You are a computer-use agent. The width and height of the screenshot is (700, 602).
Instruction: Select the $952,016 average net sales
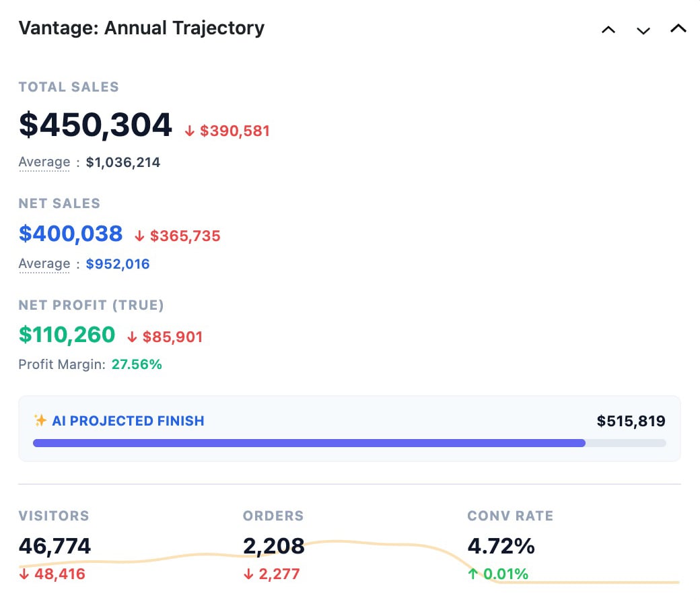tap(117, 264)
